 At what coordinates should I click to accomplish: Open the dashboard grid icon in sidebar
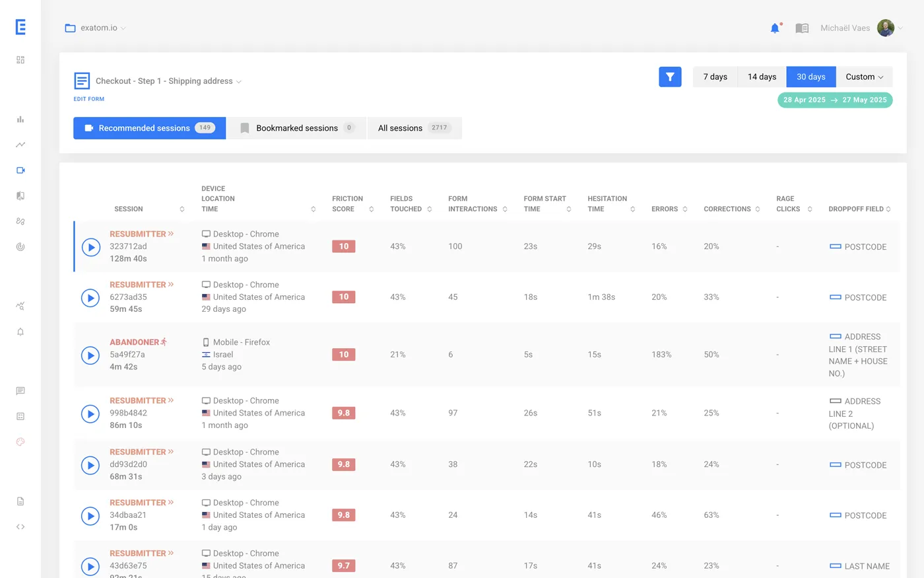point(20,59)
